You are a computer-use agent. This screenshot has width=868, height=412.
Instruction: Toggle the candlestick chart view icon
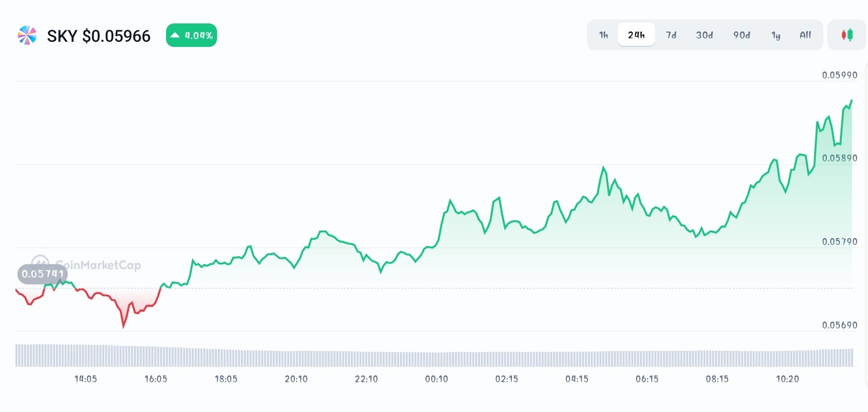click(x=847, y=35)
